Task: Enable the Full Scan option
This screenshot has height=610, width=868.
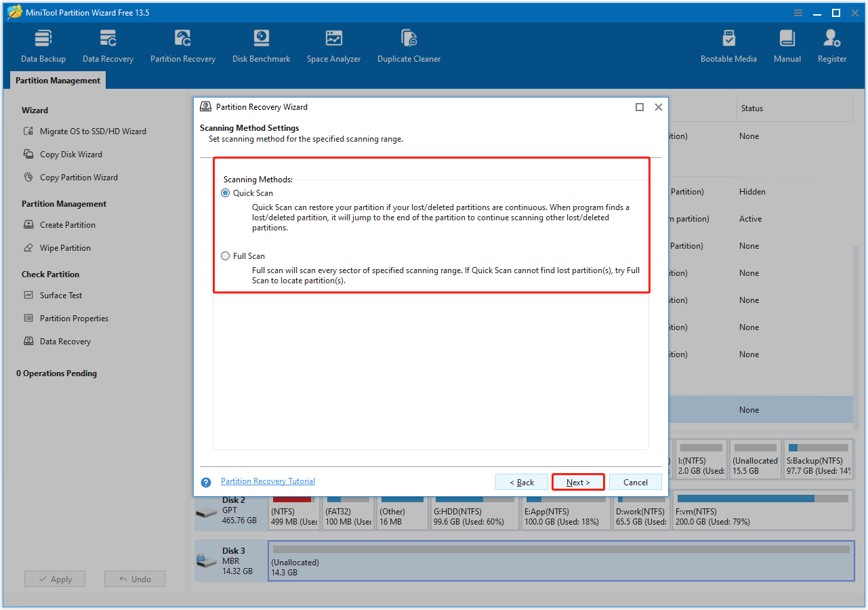Action: click(225, 256)
